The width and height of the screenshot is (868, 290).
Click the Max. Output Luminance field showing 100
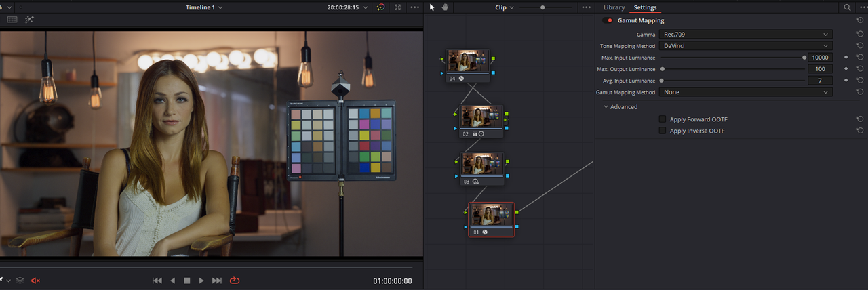(820, 69)
